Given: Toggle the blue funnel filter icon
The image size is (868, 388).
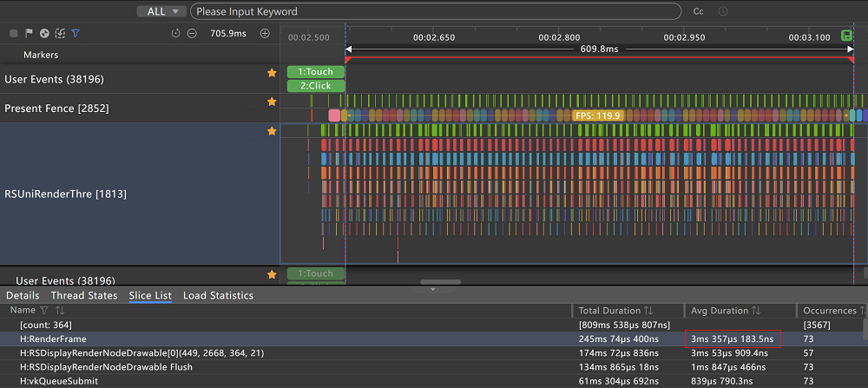Looking at the screenshot, I should [x=76, y=34].
